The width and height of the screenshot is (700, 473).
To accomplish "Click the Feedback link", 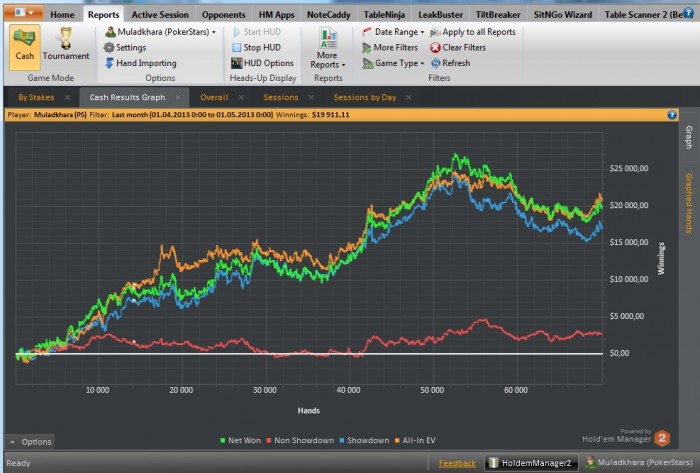I will [x=457, y=463].
